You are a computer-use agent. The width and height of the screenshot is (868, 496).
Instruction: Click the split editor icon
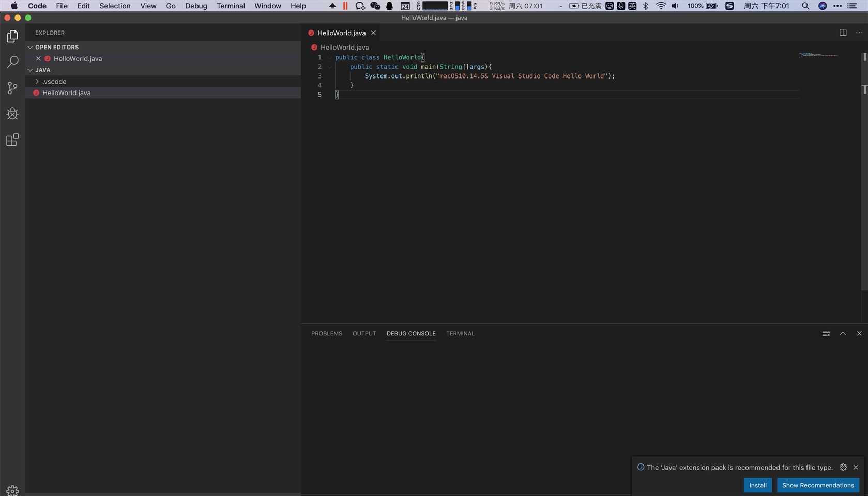click(843, 33)
